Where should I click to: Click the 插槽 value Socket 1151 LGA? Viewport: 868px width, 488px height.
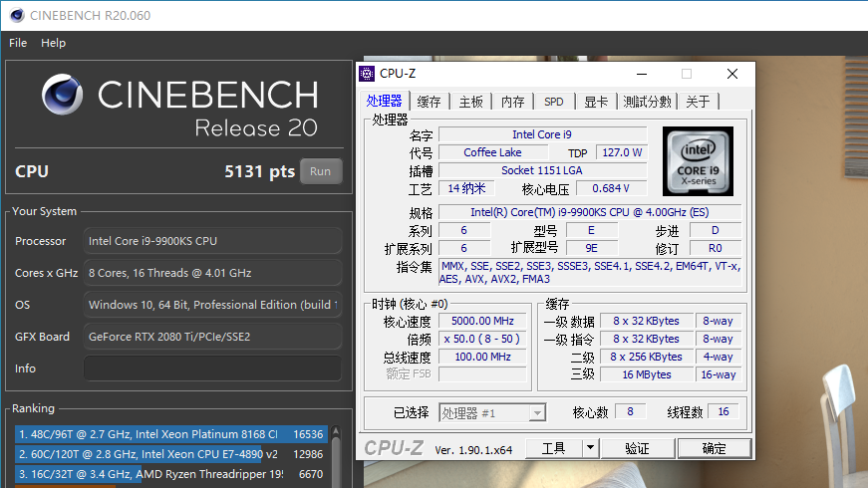542,170
